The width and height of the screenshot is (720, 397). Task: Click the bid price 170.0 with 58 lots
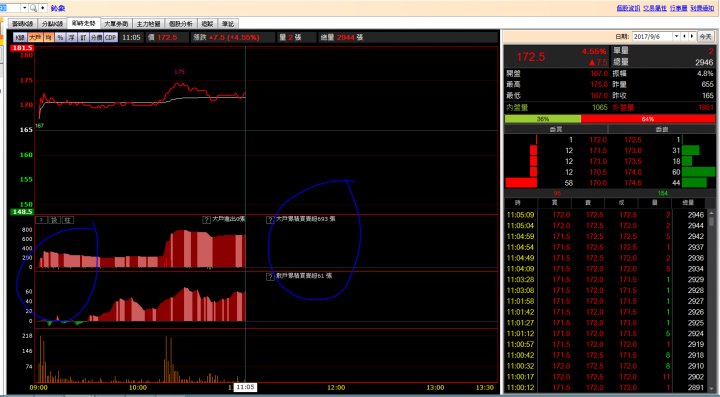598,183
